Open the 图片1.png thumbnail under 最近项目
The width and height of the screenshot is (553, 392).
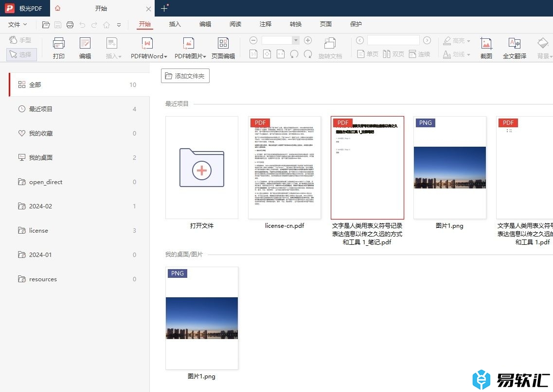coord(450,168)
